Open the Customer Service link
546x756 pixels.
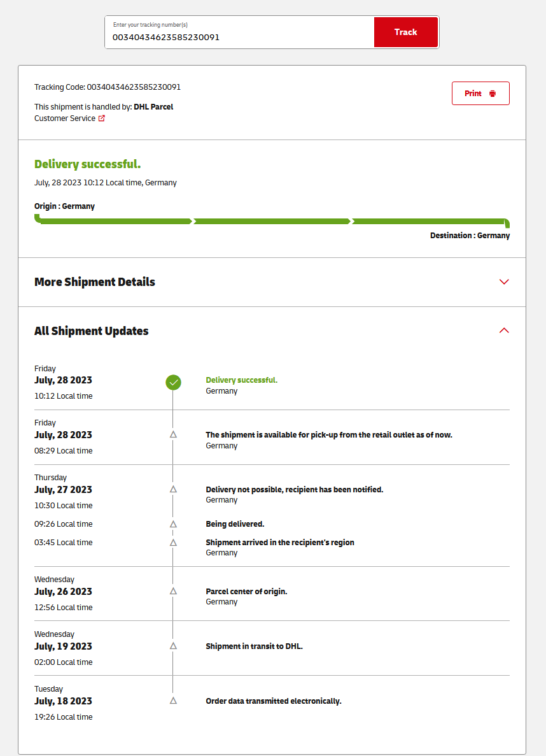[65, 118]
